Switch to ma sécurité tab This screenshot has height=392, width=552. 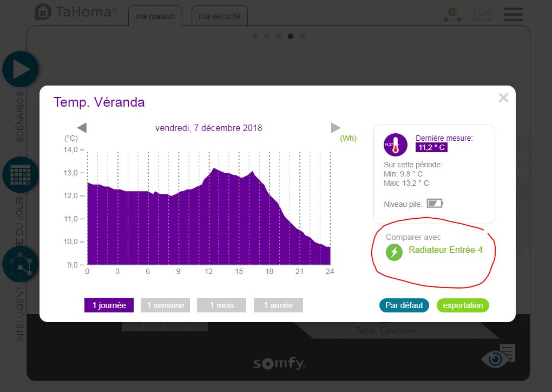219,16
